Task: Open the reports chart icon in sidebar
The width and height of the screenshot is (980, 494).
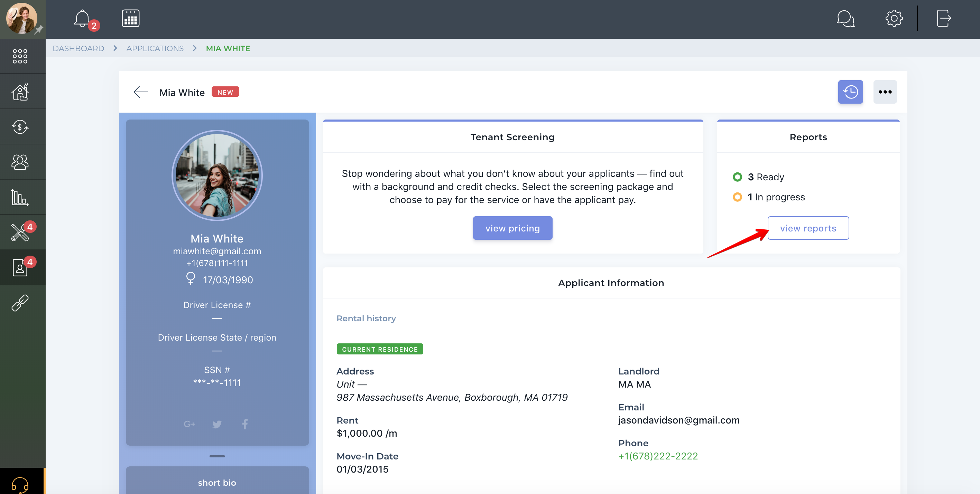Action: pyautogui.click(x=20, y=197)
